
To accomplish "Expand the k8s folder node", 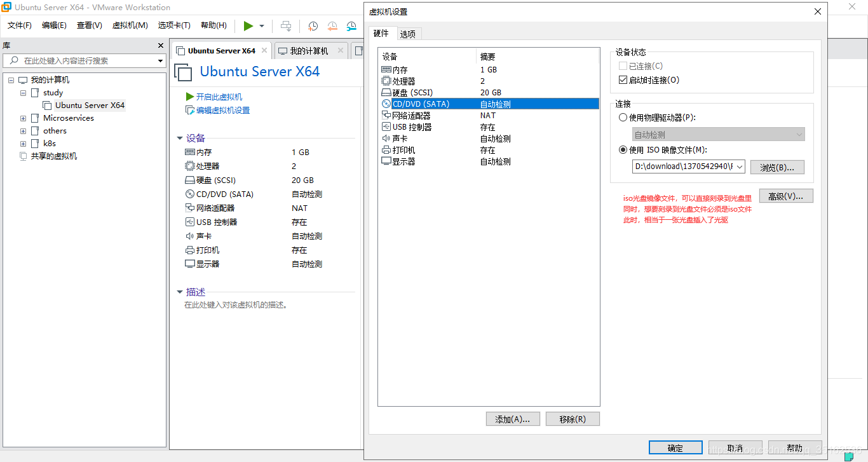I will click(24, 144).
